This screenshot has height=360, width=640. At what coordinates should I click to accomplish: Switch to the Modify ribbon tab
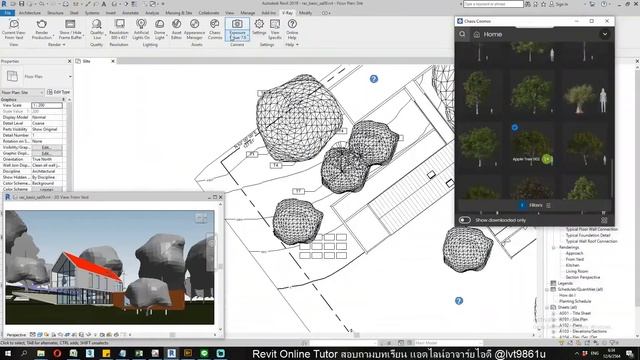click(305, 13)
